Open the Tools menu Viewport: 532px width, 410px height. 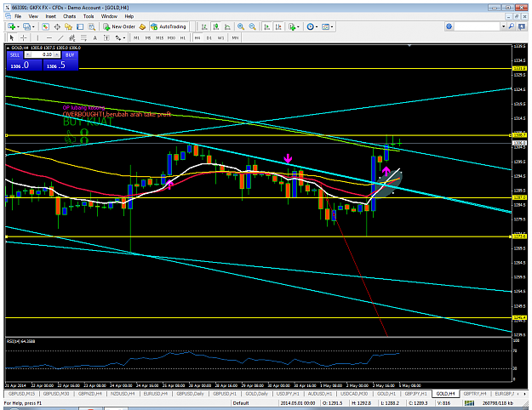pos(89,16)
